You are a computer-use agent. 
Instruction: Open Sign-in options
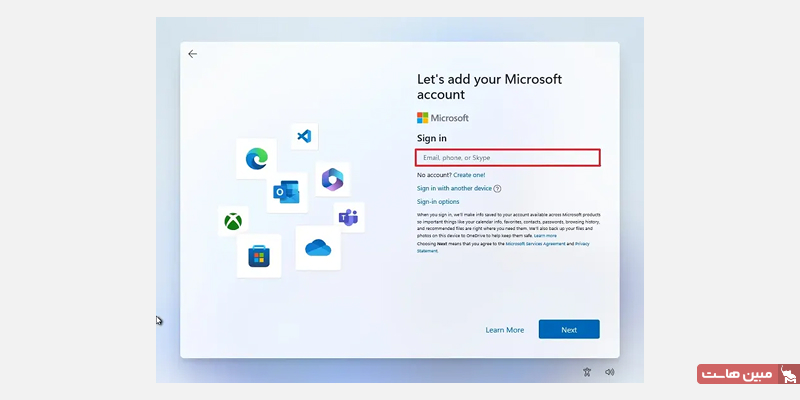pyautogui.click(x=438, y=202)
